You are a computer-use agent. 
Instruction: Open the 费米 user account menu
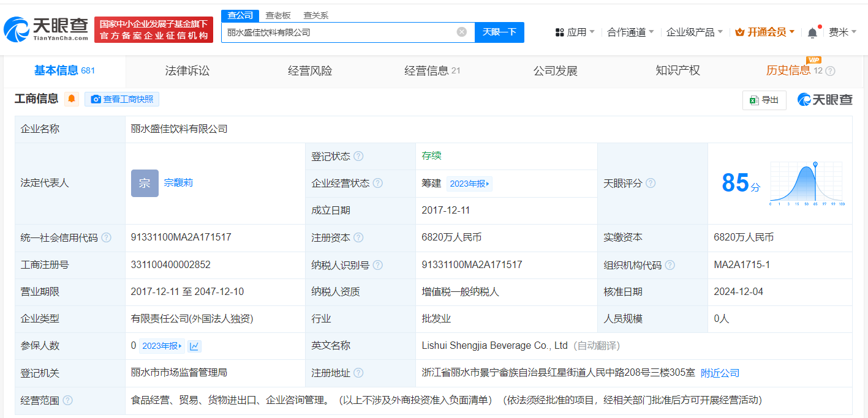click(842, 32)
